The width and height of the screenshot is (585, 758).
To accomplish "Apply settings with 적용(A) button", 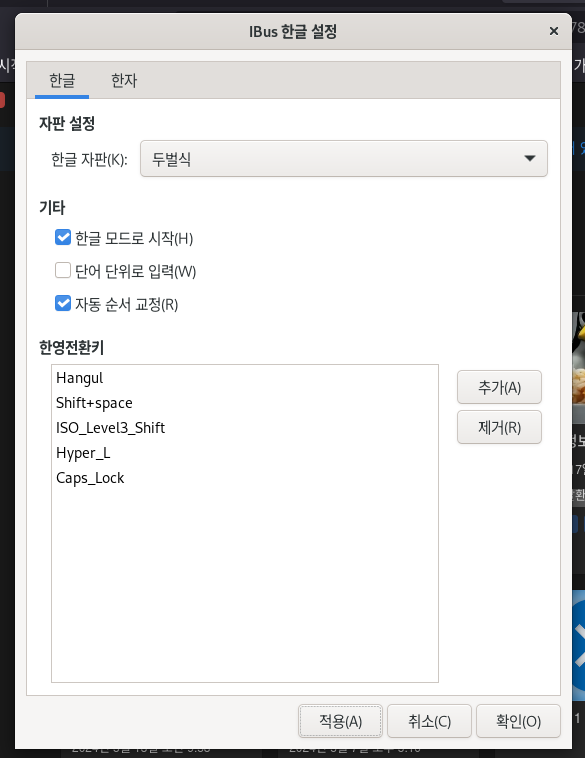I will coord(340,721).
